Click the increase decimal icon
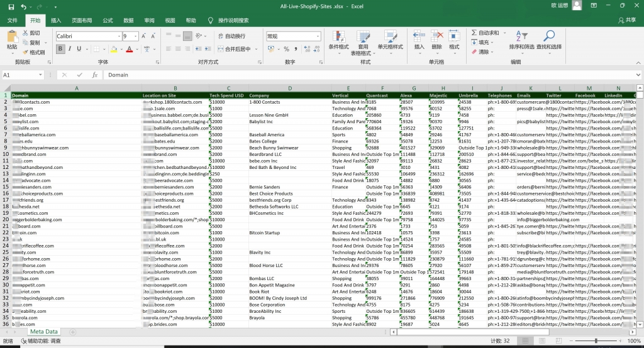 (x=307, y=49)
